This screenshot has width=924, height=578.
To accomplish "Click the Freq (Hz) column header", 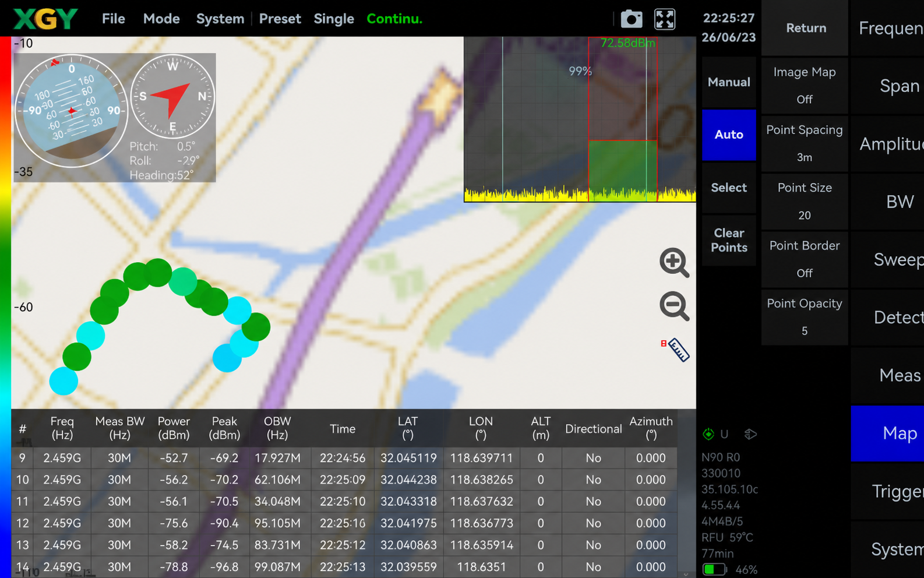I will pos(62,428).
